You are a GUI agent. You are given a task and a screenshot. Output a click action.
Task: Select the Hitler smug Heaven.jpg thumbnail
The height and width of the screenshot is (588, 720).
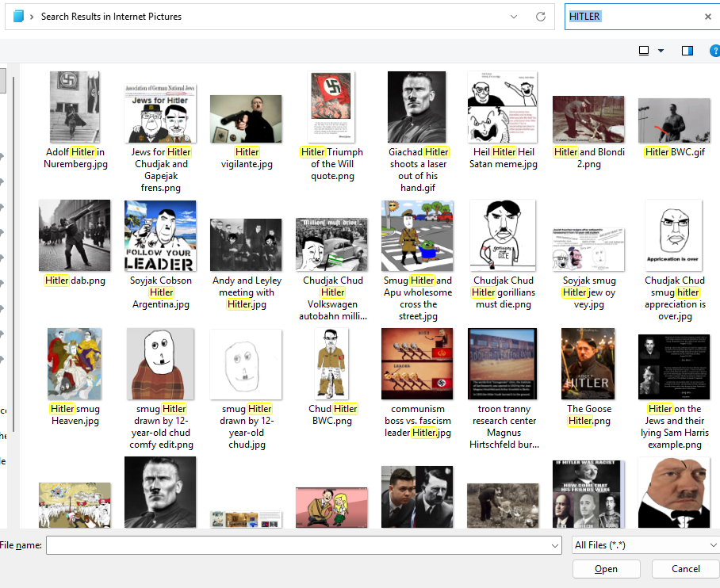tap(75, 364)
